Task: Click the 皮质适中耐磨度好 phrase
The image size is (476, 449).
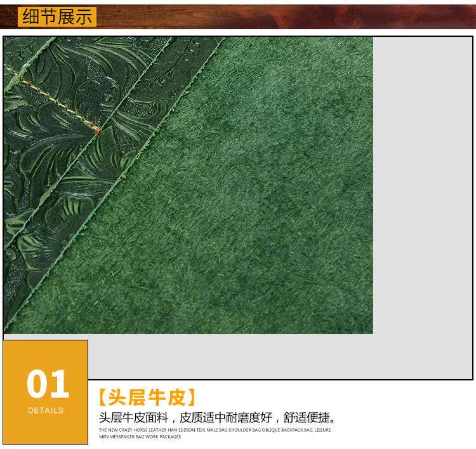Action: click(226, 417)
